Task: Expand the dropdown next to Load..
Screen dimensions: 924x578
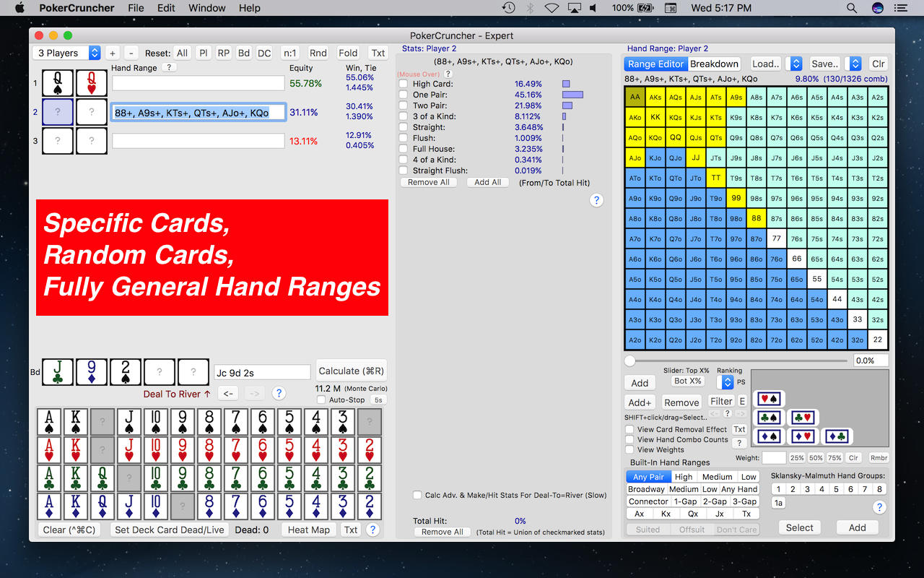Action: click(793, 64)
